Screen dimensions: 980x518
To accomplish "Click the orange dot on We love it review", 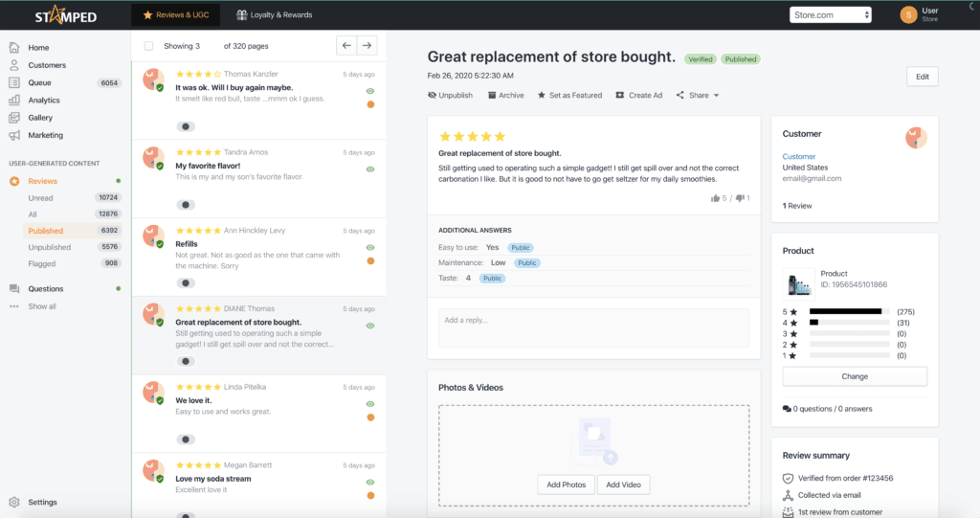I will (370, 417).
